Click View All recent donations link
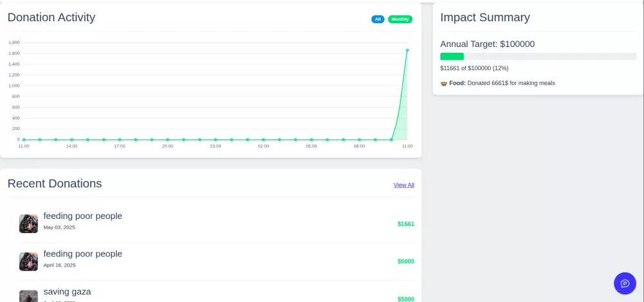Viewport: 644px width, 302px height. [404, 185]
